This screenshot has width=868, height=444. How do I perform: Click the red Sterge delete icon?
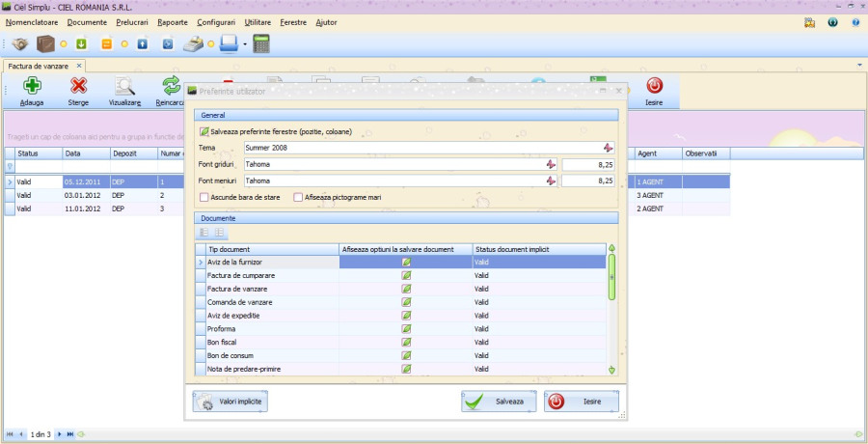[x=78, y=87]
